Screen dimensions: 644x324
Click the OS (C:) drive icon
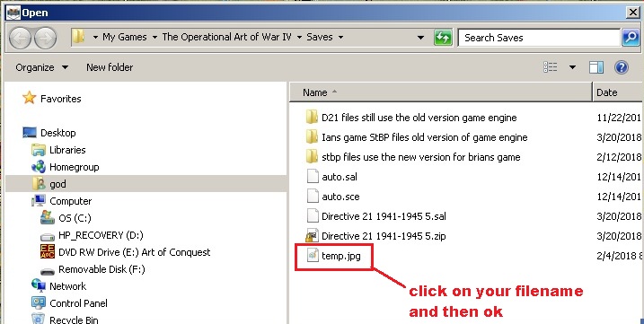[48, 217]
